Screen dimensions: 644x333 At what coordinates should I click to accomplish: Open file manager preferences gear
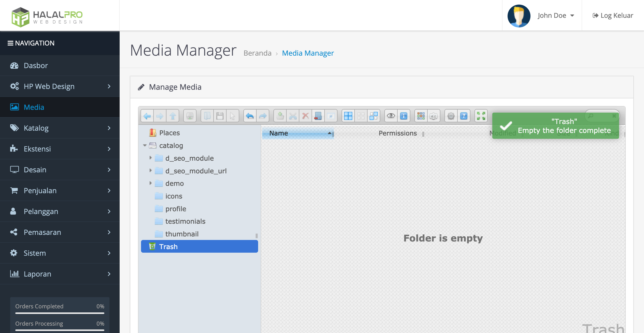[451, 116]
